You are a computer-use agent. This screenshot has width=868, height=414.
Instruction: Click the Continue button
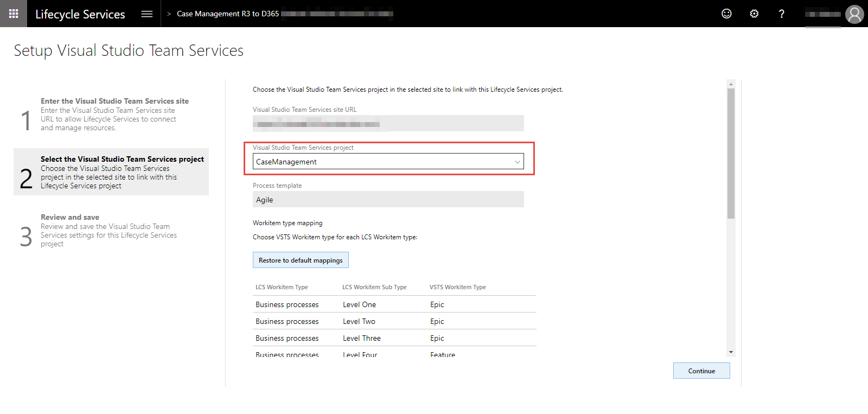coord(701,371)
